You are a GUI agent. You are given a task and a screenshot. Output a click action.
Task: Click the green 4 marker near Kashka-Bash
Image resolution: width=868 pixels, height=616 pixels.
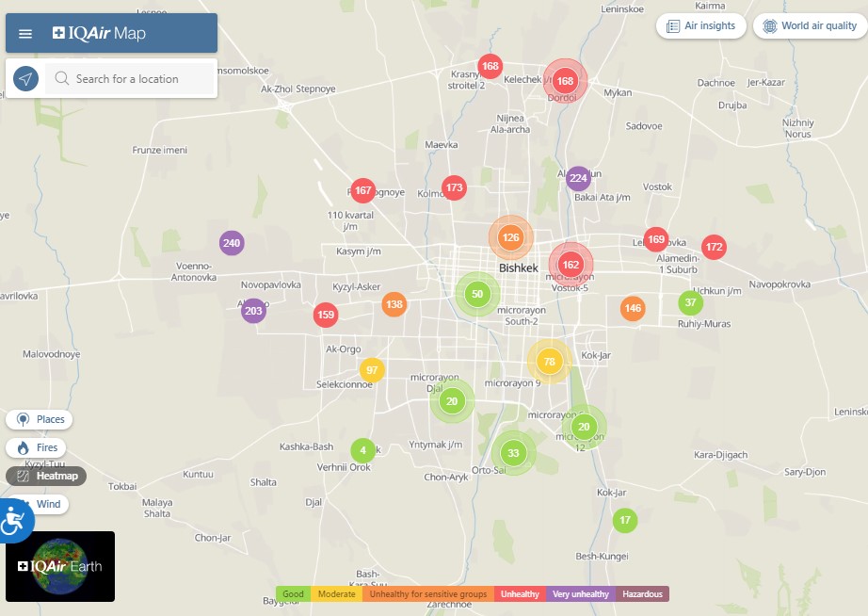coord(362,451)
